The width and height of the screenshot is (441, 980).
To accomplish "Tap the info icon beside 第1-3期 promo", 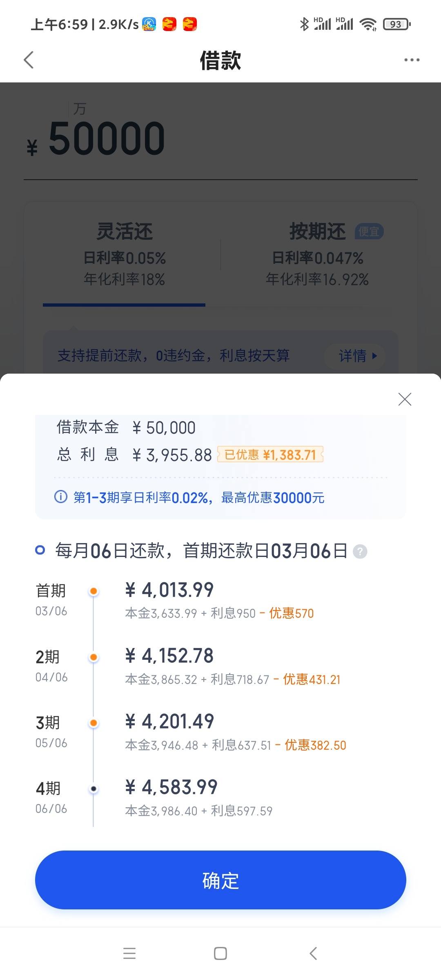I will tap(61, 497).
